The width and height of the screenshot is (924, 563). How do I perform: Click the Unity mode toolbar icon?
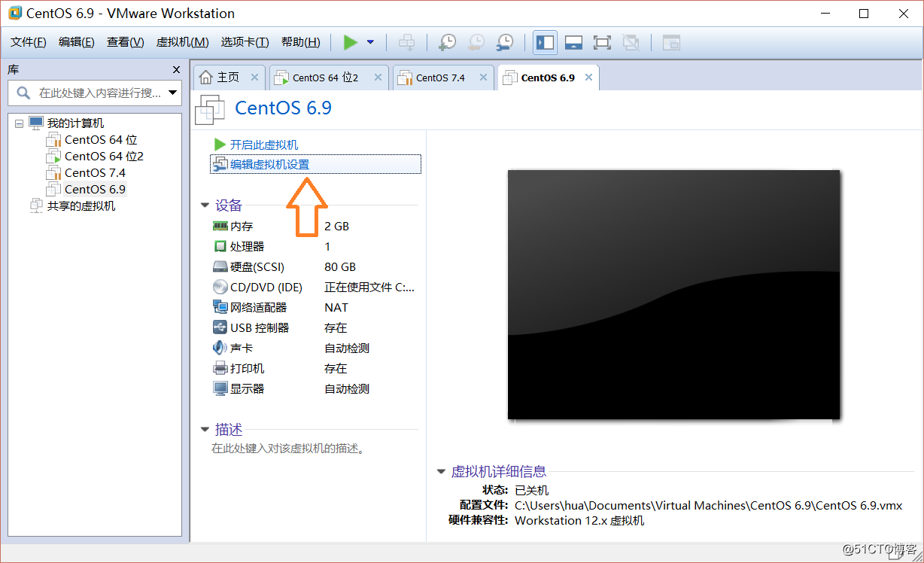tap(631, 42)
